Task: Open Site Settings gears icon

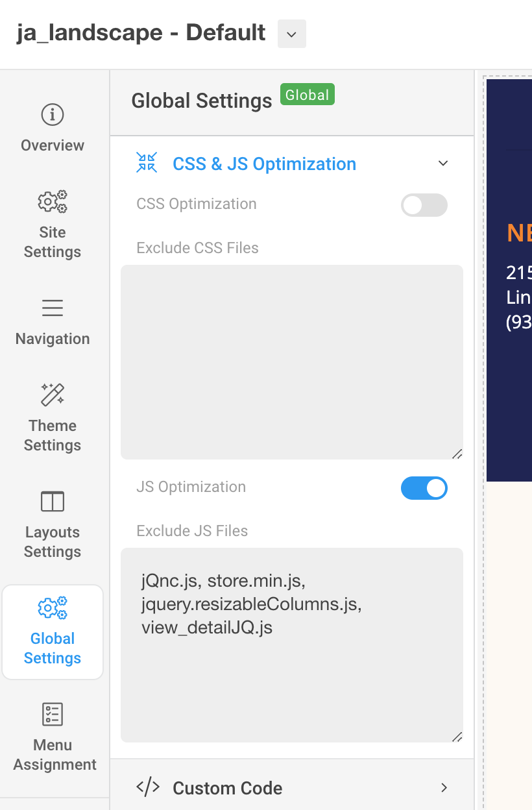Action: 53,202
